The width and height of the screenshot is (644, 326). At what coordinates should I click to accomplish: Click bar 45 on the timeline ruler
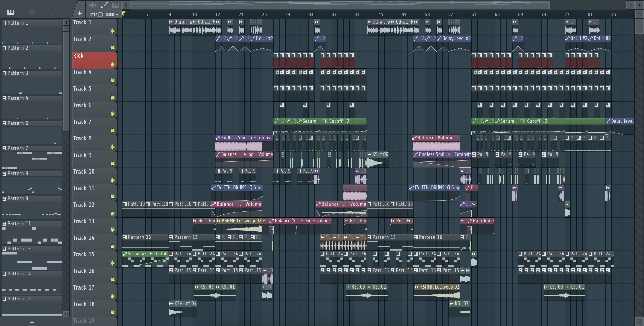[x=381, y=14]
